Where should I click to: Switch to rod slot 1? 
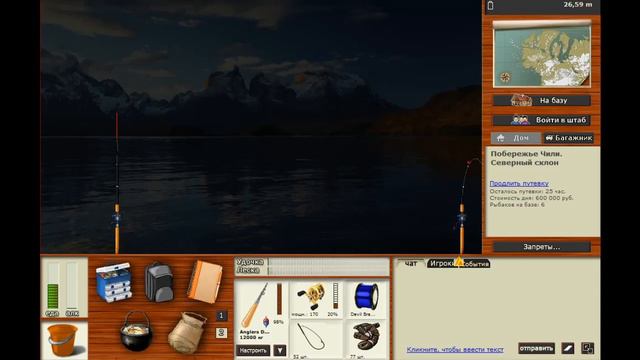point(221,316)
